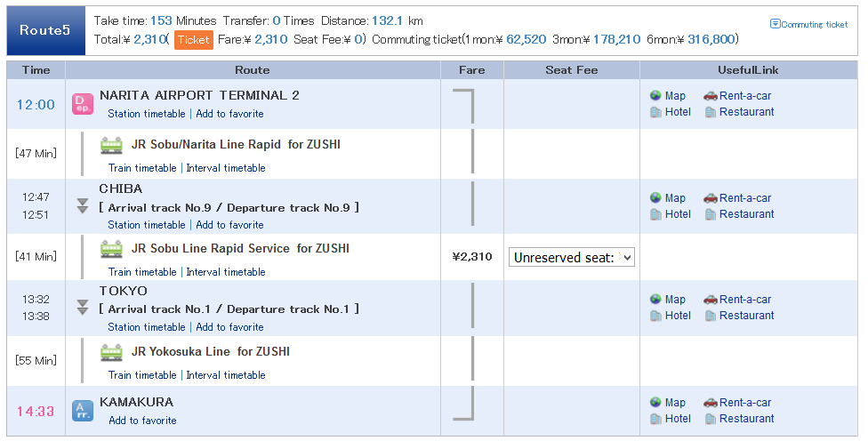Image resolution: width=868 pixels, height=441 pixels.
Task: Click the Commuting ticket expand icon
Action: (775, 24)
